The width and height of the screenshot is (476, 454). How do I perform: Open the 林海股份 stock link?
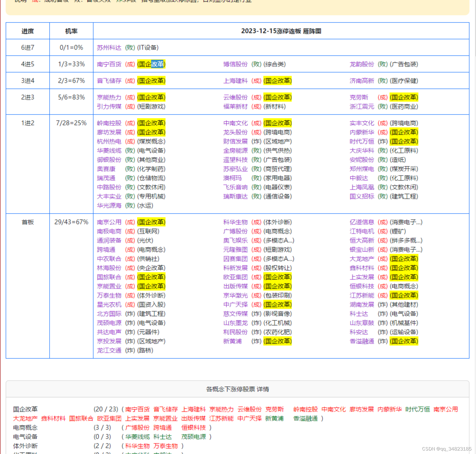click(109, 268)
